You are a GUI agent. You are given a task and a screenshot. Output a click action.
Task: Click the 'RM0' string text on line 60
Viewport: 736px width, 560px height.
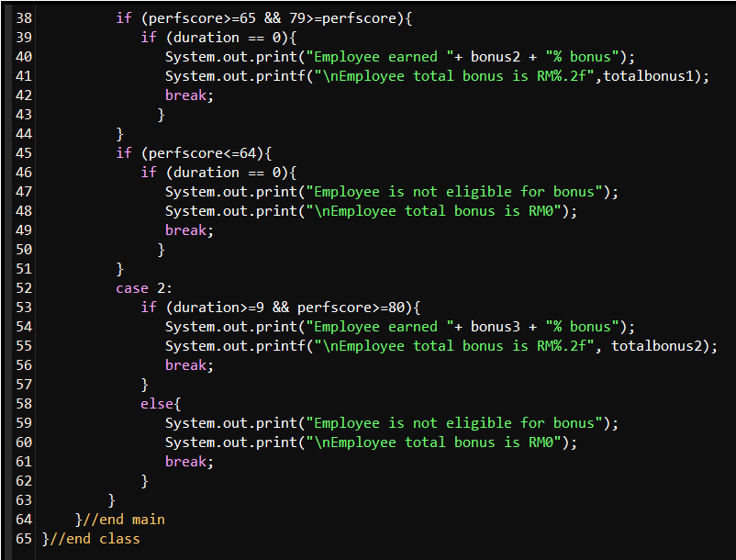pos(541,442)
